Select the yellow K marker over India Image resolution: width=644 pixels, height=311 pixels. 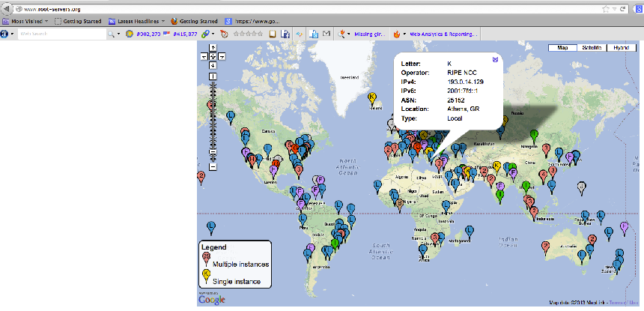pos(496,166)
